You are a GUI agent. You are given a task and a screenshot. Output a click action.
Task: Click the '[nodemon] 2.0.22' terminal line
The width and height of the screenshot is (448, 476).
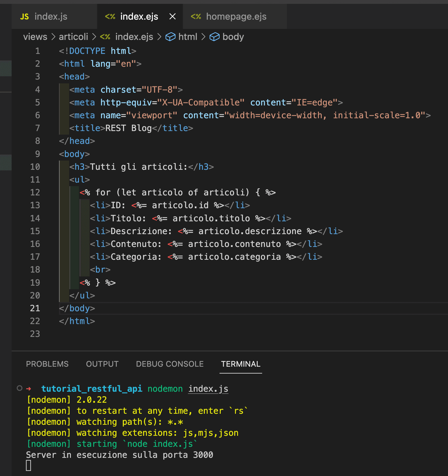67,400
